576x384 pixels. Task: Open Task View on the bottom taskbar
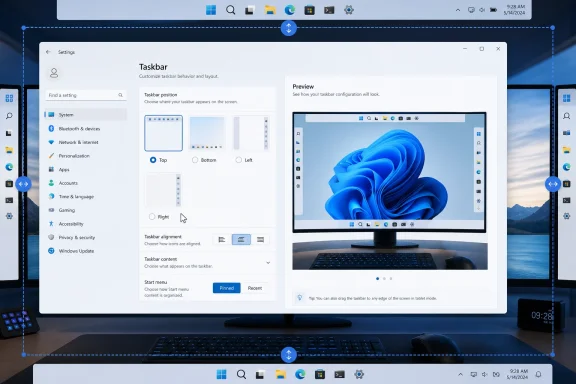point(260,375)
